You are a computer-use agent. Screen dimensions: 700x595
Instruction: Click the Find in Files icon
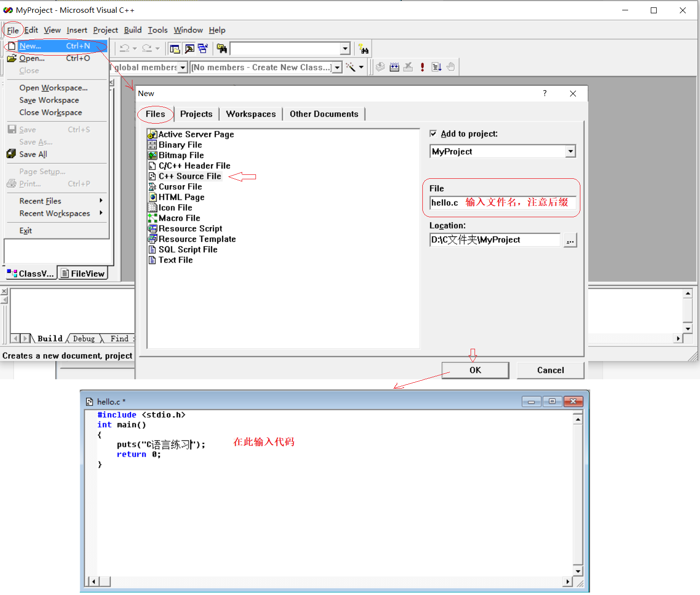tap(222, 48)
